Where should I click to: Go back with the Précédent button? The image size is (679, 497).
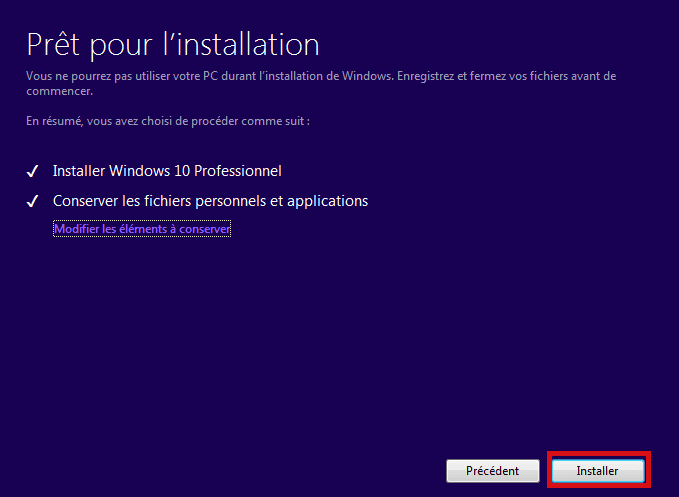pos(493,471)
